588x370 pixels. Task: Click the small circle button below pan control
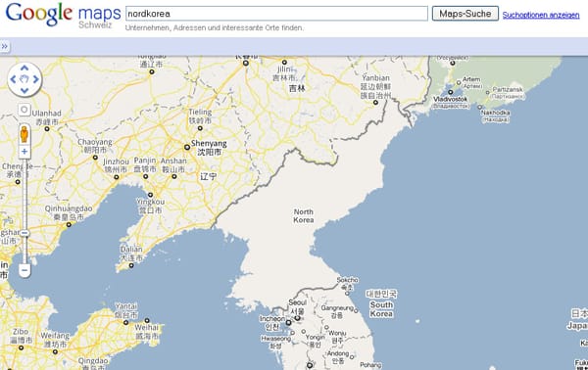click(24, 110)
